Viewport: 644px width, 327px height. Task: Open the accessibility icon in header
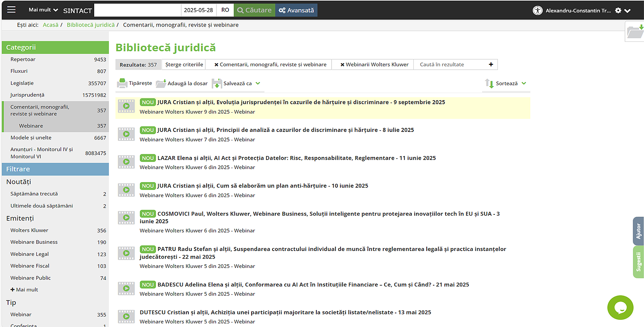[x=537, y=10]
